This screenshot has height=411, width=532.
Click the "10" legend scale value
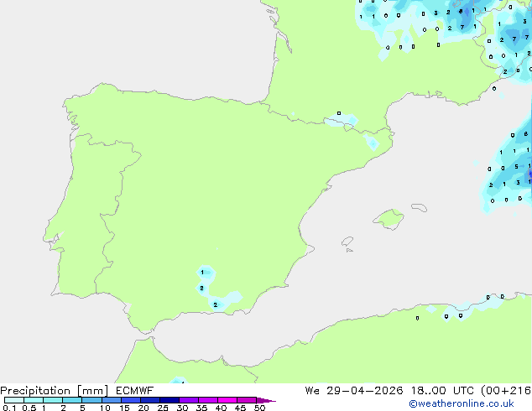coord(105,408)
